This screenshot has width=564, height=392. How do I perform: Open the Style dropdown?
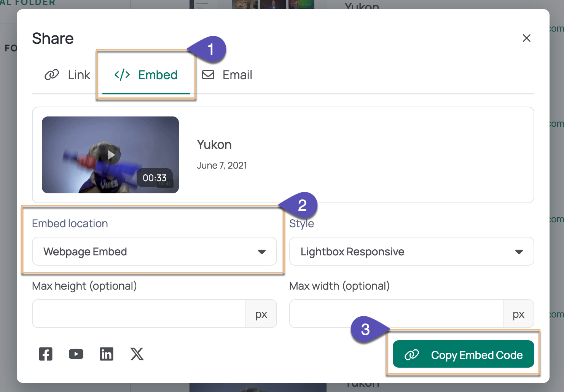[x=412, y=251]
